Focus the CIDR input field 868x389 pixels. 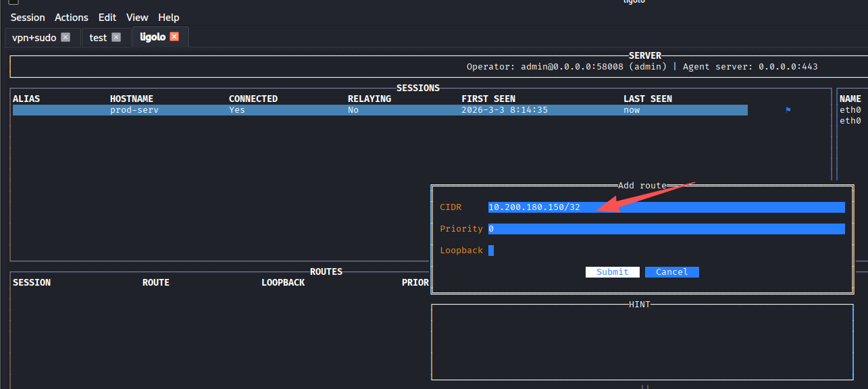666,207
